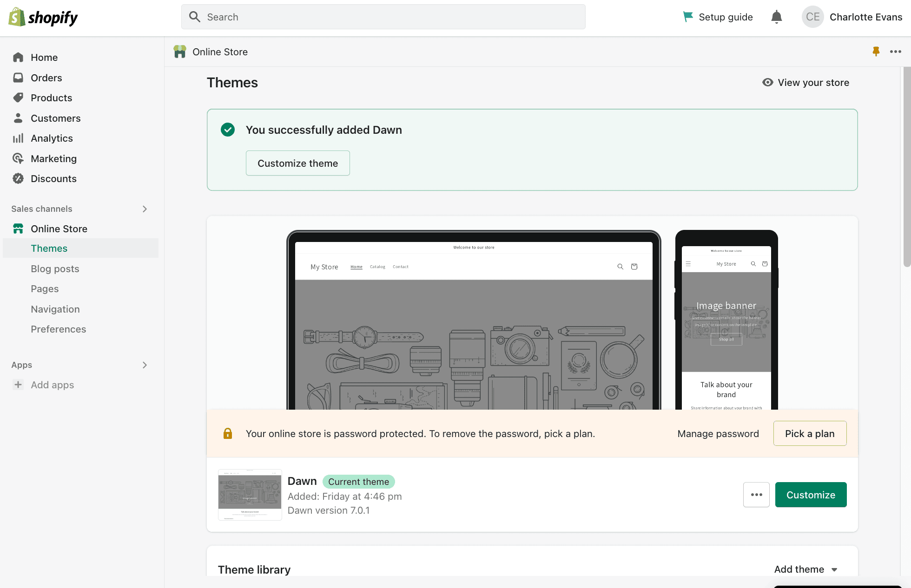Click the Pick a plan button
Screen dimensions: 911x588
(x=810, y=433)
